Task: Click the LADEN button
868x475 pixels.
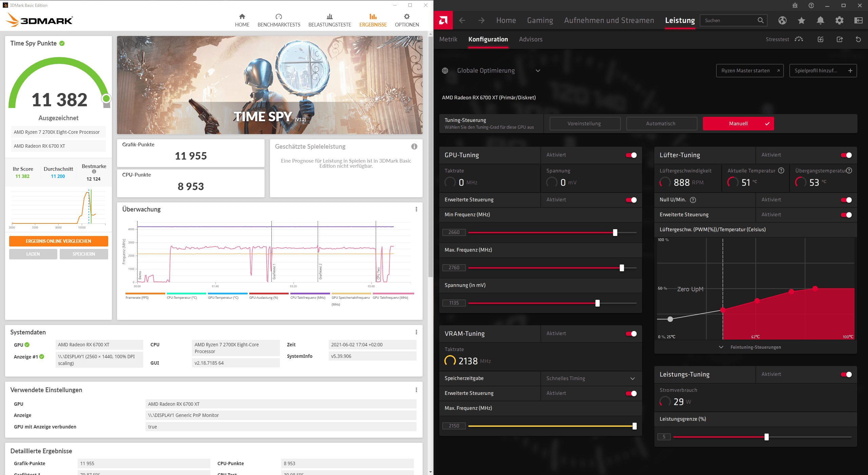Action: 33,254
